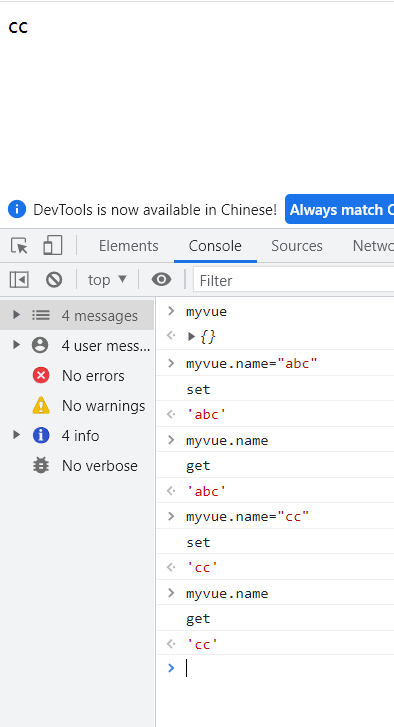Screen dimensions: 394x727
Task: Click the blue info icon beside 4 info
Action: (x=41, y=435)
